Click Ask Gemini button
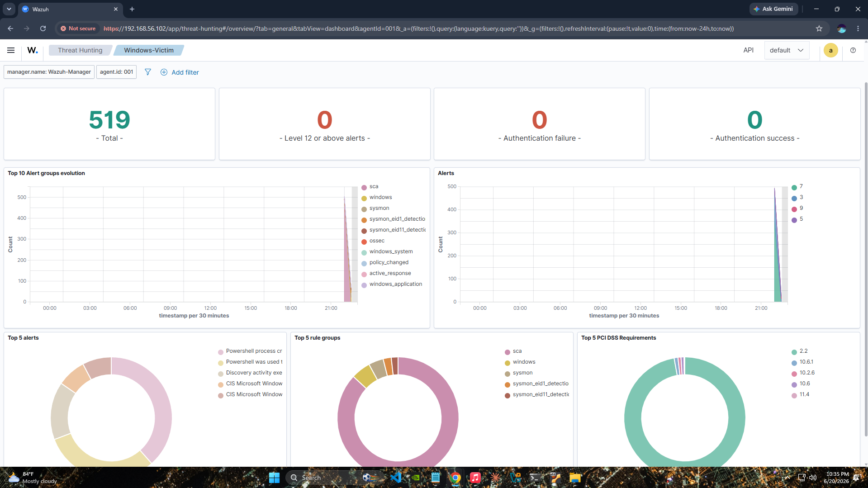868x488 pixels. tap(773, 9)
